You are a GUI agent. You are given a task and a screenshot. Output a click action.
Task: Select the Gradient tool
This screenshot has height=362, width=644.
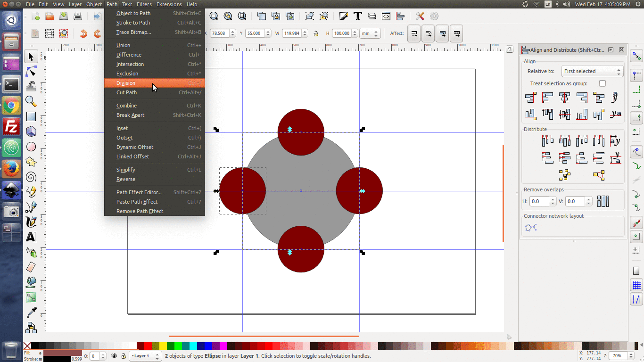coord(31,297)
